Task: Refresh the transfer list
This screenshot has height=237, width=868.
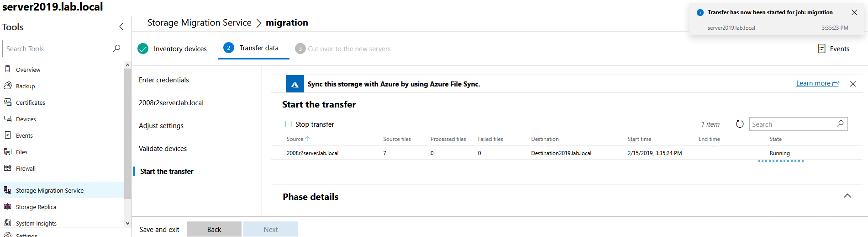Action: [x=740, y=124]
